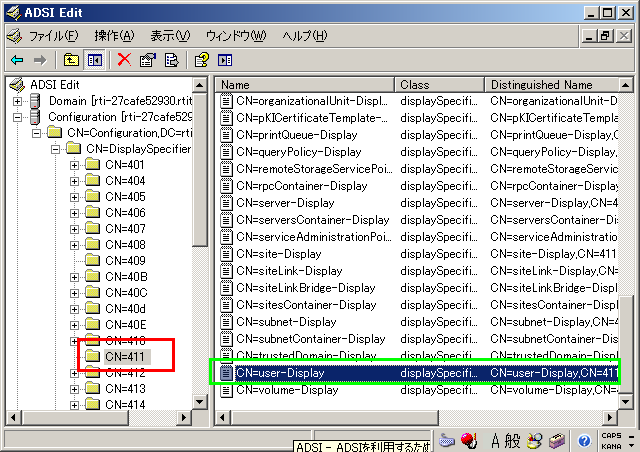Click the Export List toolbar icon

click(x=171, y=60)
